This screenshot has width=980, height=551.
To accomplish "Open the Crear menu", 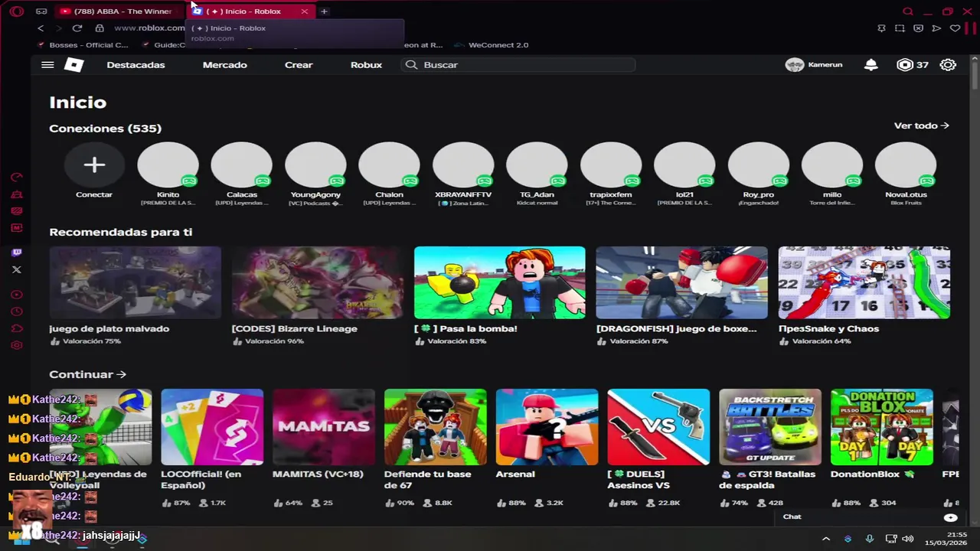I will click(299, 65).
